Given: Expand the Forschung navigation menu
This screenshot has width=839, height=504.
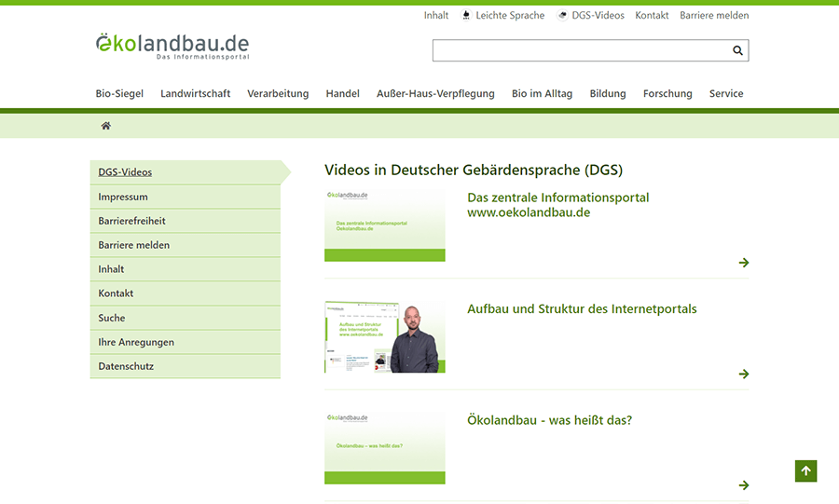Looking at the screenshot, I should [667, 94].
